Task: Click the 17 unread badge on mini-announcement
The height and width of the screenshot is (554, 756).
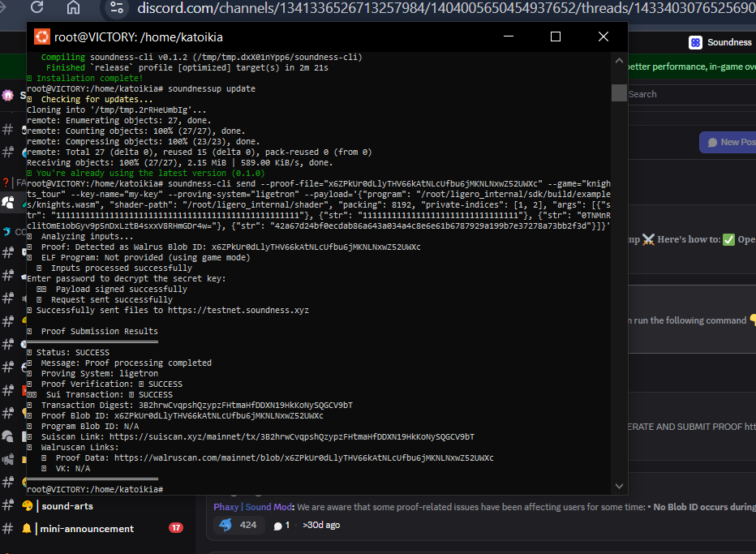Action: click(176, 528)
